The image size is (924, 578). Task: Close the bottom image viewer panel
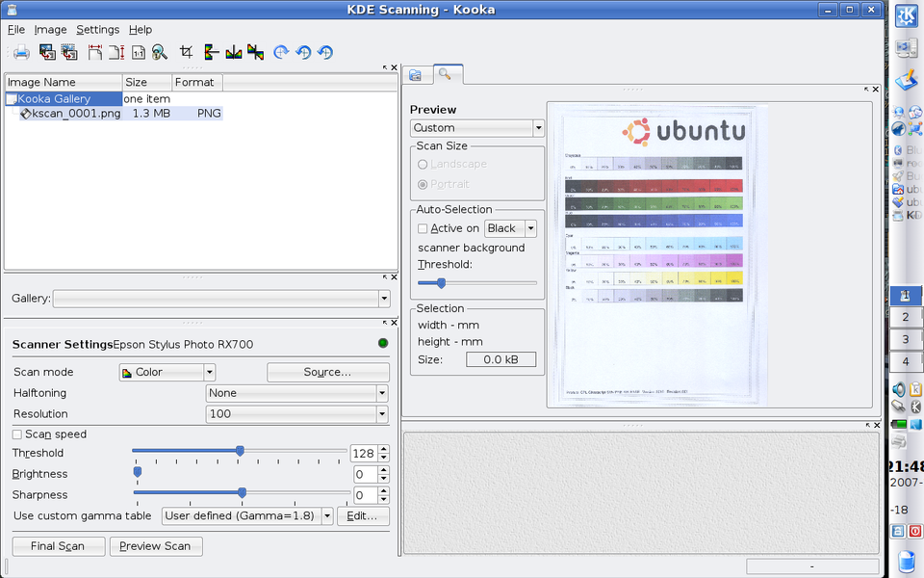pos(877,425)
